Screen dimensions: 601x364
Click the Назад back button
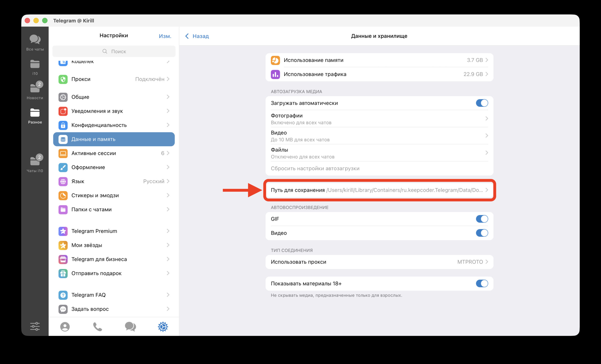pos(197,36)
